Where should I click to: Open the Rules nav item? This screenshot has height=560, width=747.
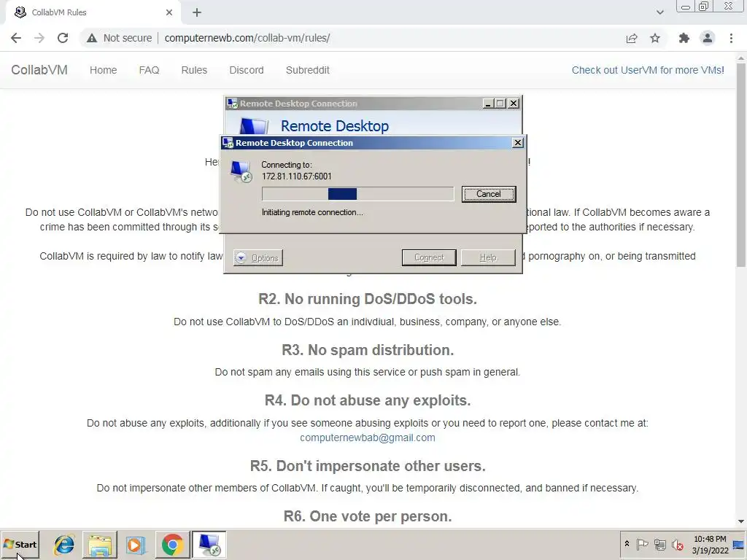[194, 70]
